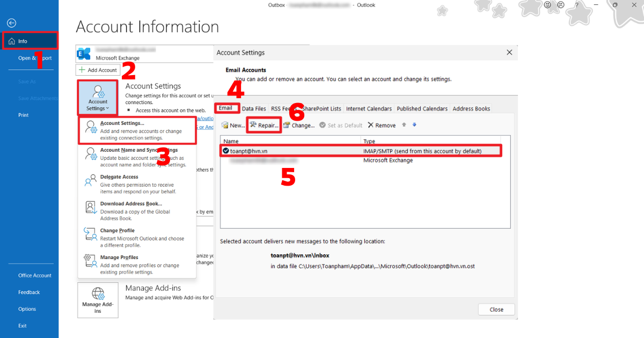
Task: Switch to the Address Books tab
Action: click(471, 108)
